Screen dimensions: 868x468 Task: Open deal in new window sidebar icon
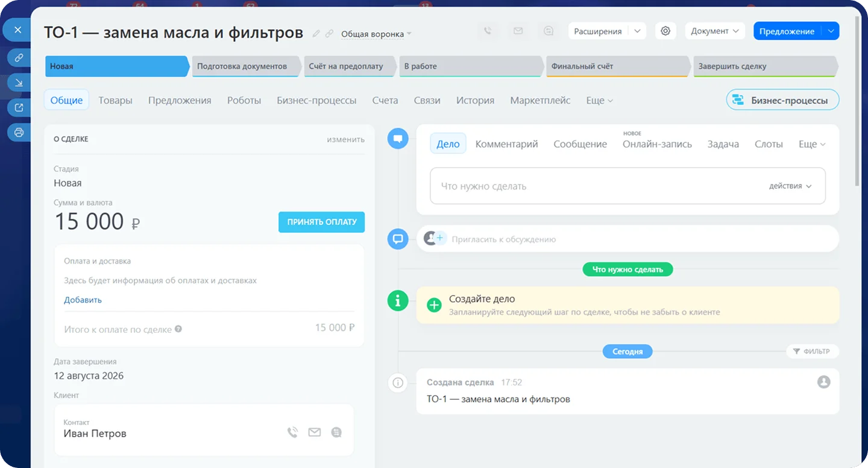(19, 107)
